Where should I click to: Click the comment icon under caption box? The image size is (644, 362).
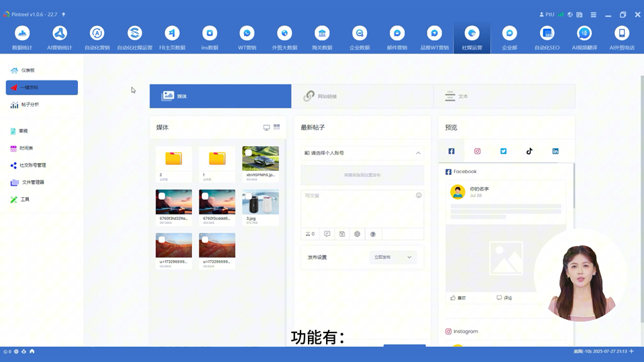click(x=327, y=234)
